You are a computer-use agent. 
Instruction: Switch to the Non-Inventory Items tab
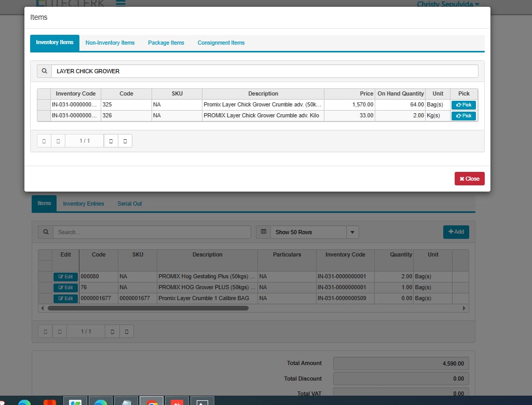coord(110,43)
